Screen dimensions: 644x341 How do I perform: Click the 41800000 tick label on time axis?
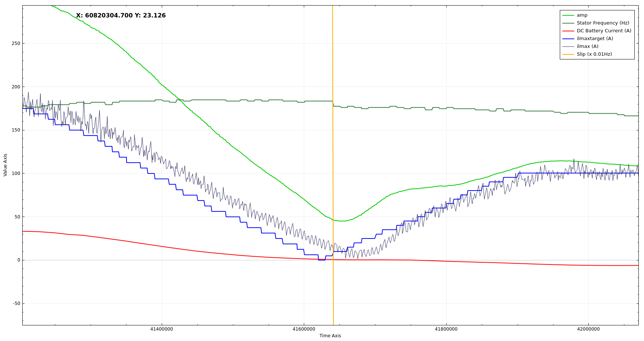pyautogui.click(x=446, y=329)
